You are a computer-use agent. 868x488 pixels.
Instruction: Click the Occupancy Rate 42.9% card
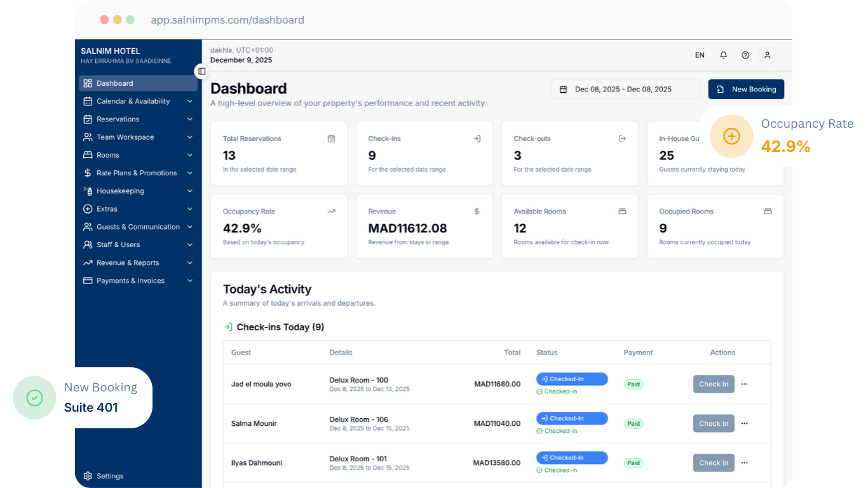[x=278, y=226]
